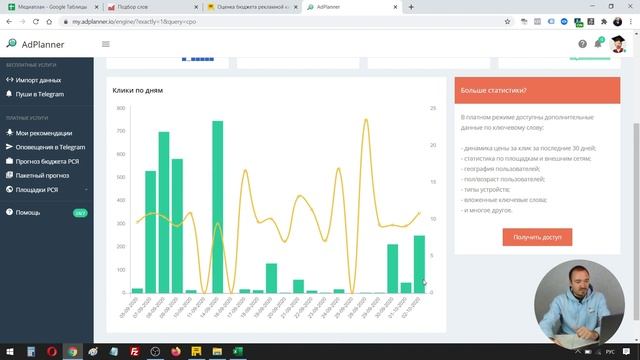The image size is (640, 360).
Task: Click the Клики по дням chart title
Action: tap(138, 90)
